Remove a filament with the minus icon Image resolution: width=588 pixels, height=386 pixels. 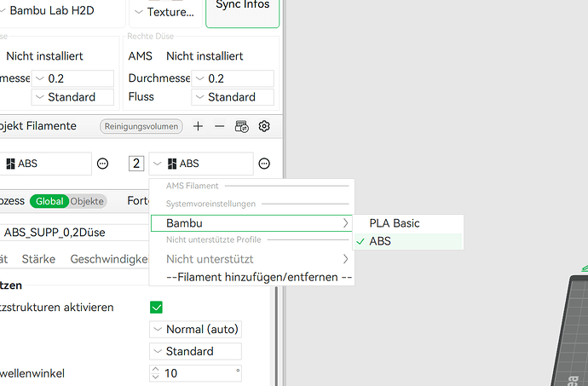point(219,126)
